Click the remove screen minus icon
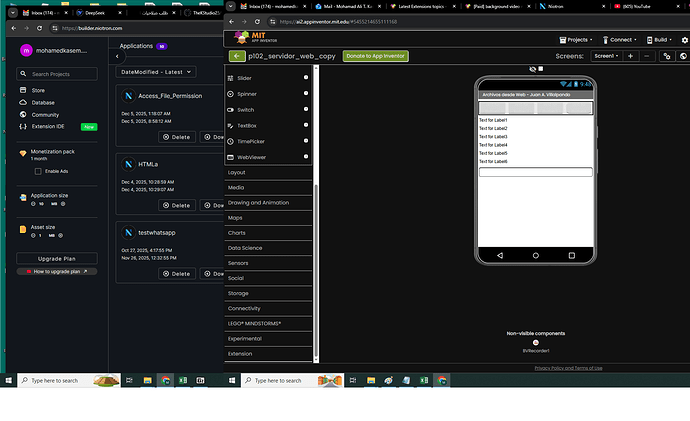This screenshot has width=690, height=421. point(647,56)
